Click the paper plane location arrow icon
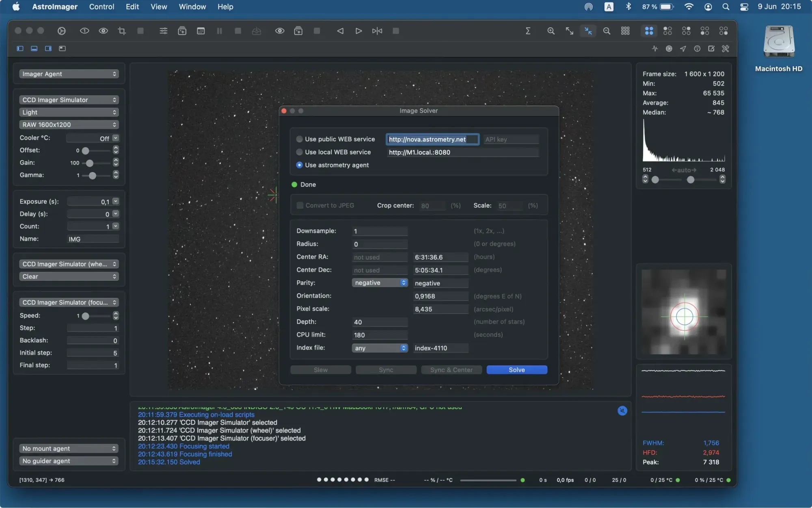812x508 pixels. click(x=683, y=49)
